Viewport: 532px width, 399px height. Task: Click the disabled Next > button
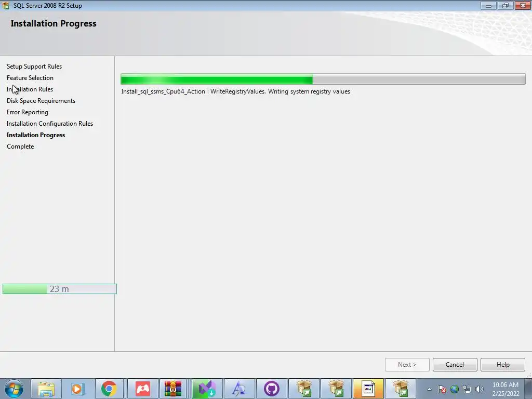pos(407,364)
